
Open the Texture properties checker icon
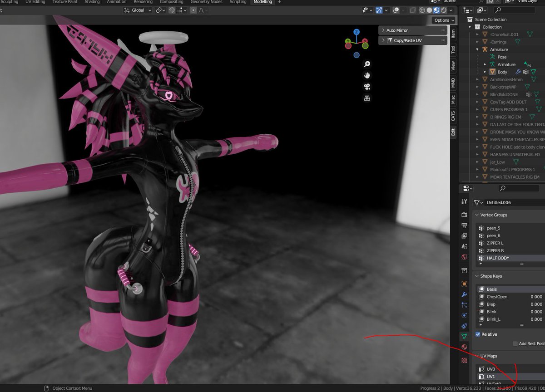464,360
